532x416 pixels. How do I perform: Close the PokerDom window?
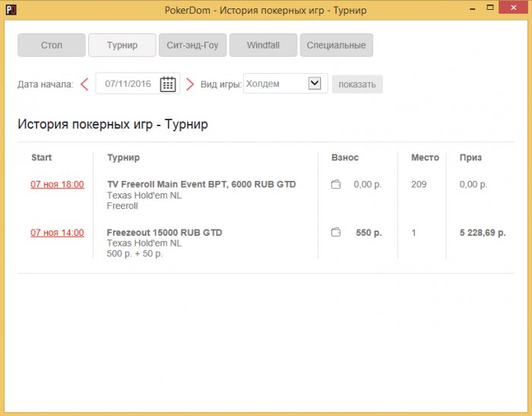coord(514,8)
